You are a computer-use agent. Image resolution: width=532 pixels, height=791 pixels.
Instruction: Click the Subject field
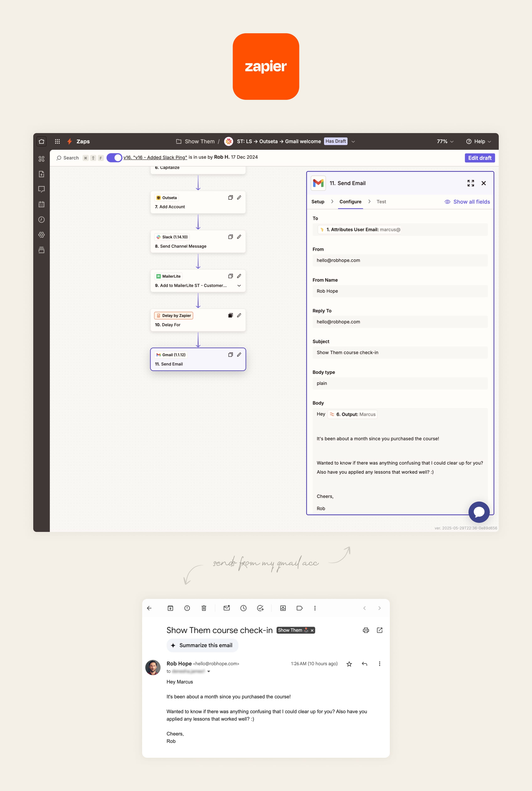tap(400, 352)
